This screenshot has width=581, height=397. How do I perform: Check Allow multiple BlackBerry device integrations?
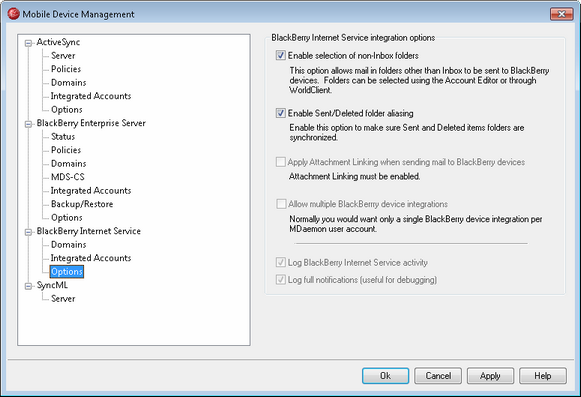281,204
